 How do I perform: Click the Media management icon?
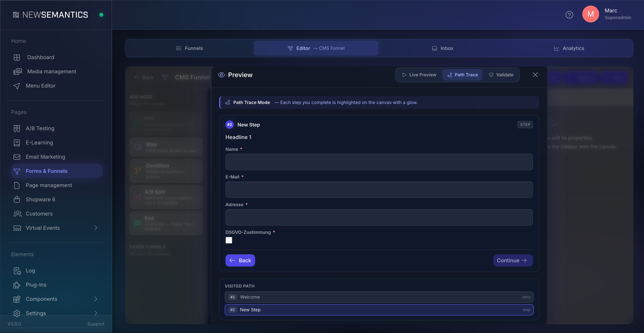[17, 71]
